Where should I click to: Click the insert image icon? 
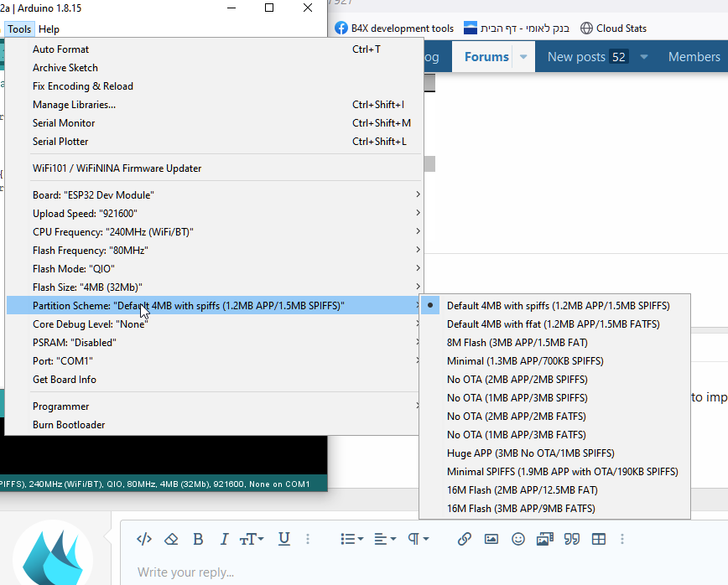tap(491, 539)
